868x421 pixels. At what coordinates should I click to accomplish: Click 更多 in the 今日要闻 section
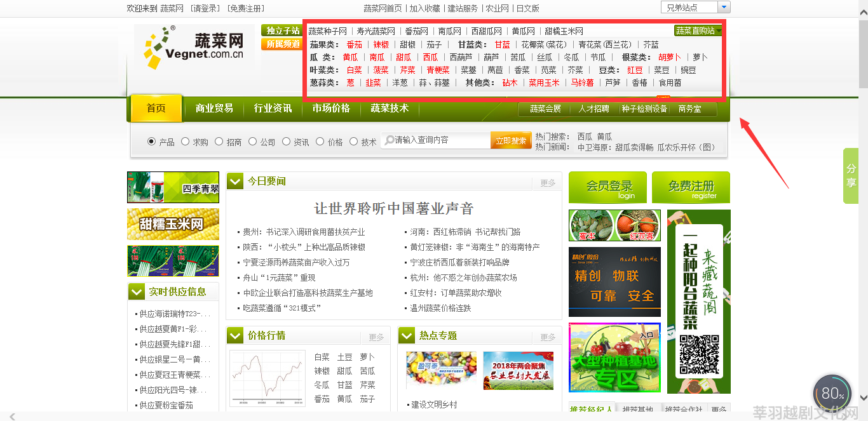[x=548, y=183]
